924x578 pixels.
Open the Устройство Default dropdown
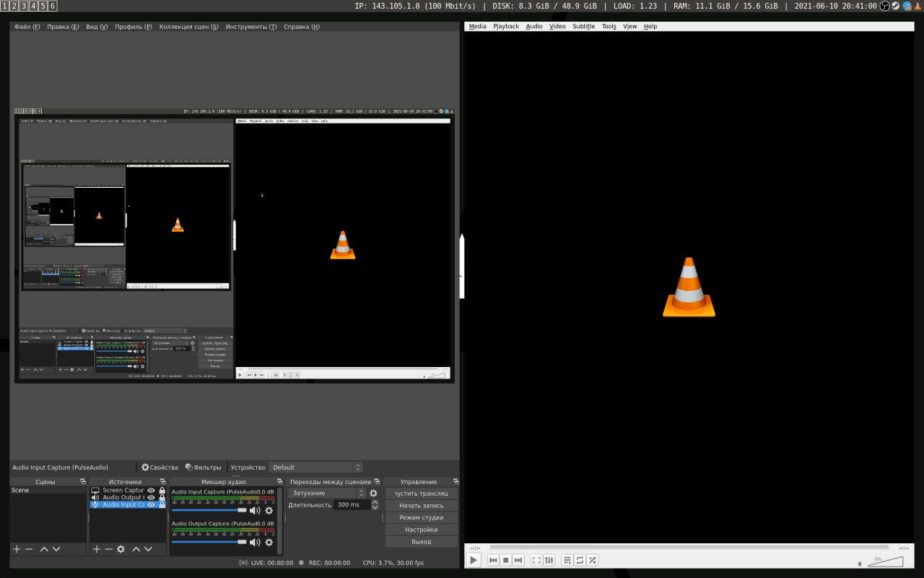click(x=315, y=467)
